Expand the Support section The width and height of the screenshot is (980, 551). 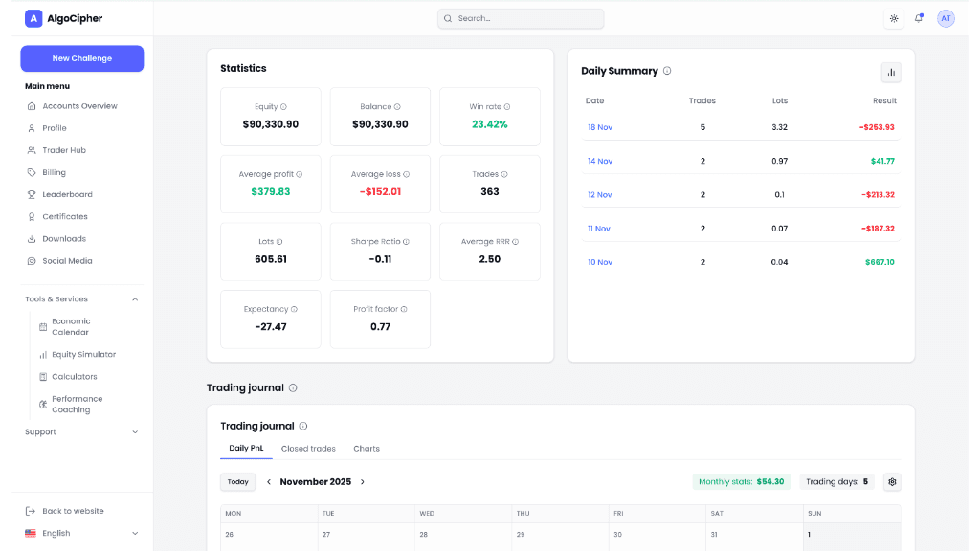click(x=134, y=432)
